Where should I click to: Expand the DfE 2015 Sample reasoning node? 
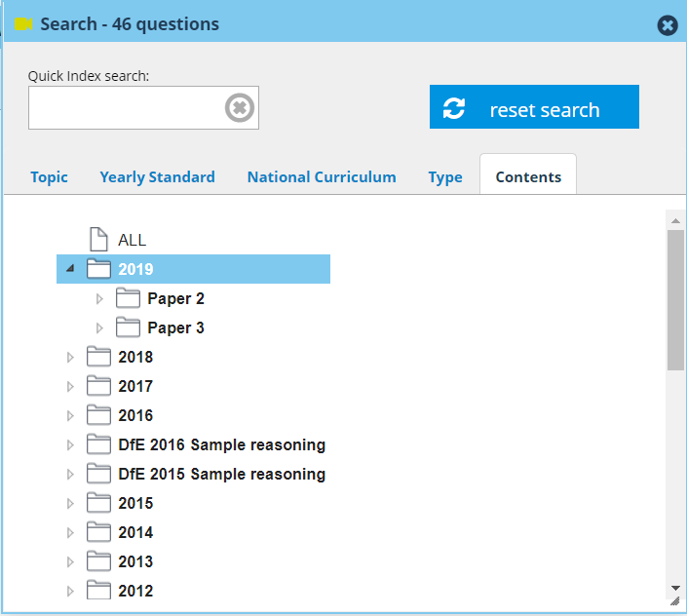(69, 474)
